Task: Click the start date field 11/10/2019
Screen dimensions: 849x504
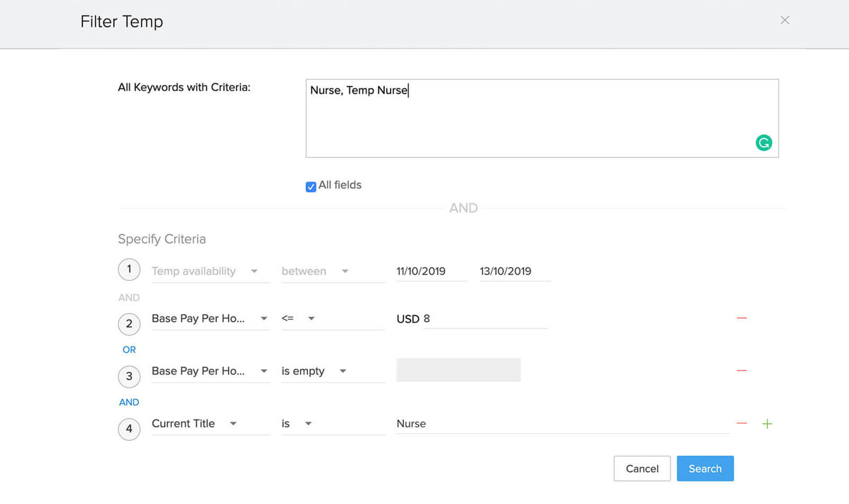Action: coord(430,271)
